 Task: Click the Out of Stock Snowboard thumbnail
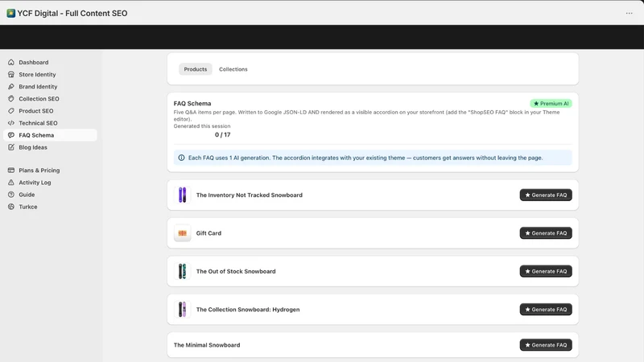click(x=183, y=271)
